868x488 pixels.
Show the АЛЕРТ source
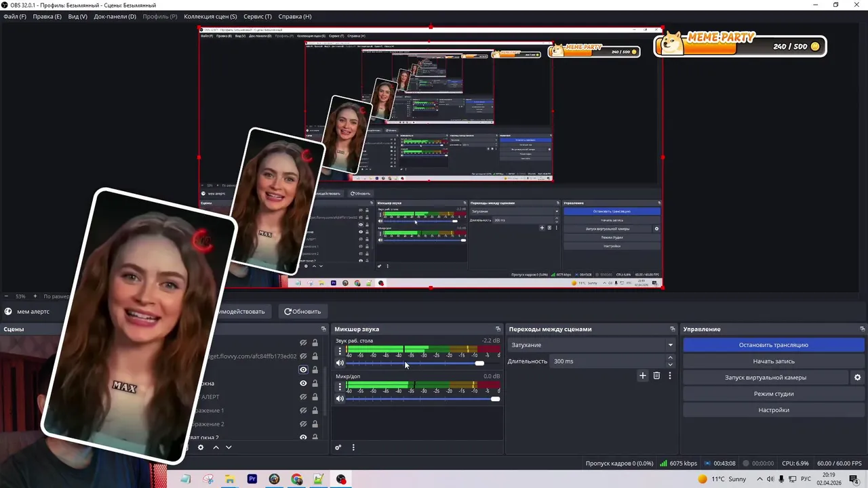[303, 397]
